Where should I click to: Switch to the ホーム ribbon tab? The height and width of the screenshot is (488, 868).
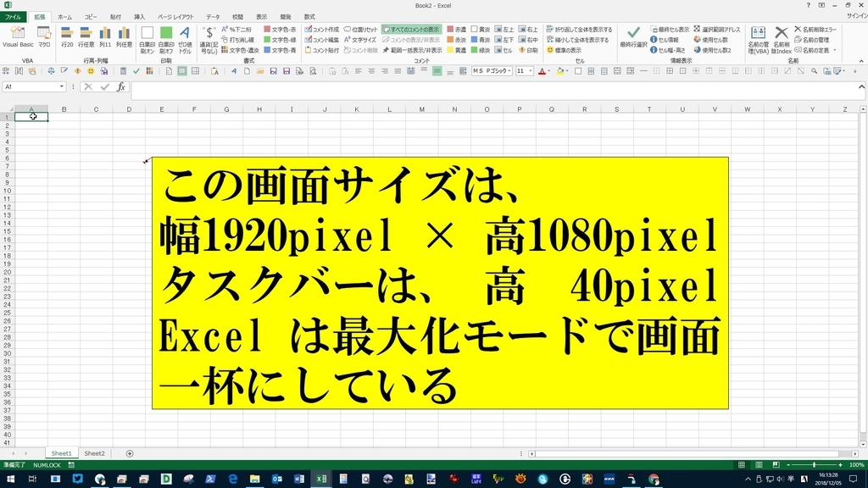point(64,17)
